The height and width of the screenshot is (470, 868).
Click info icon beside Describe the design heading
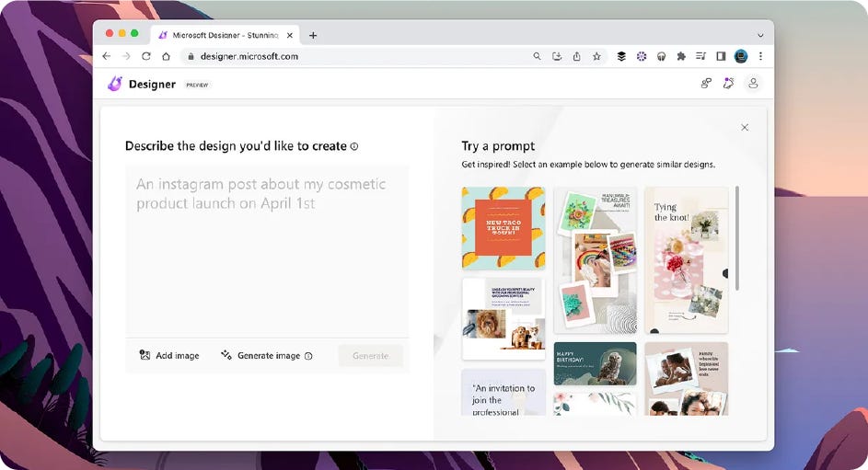(354, 146)
